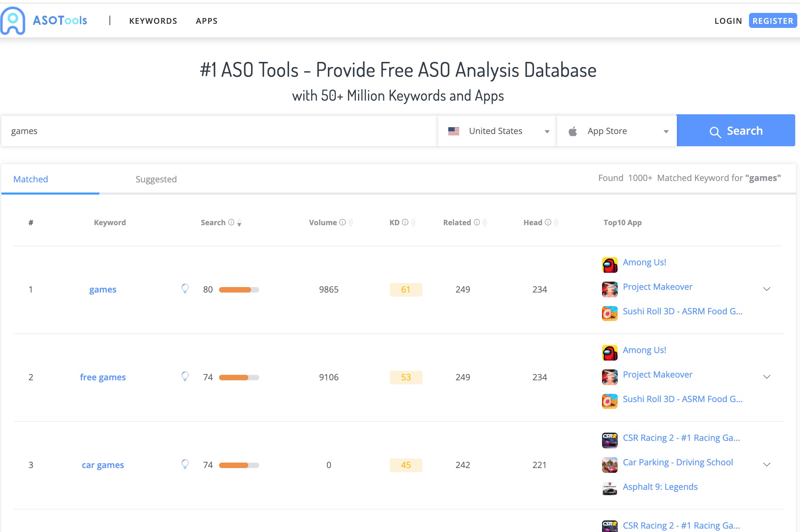The width and height of the screenshot is (800, 532).
Task: Expand Top10 apps for free games row
Action: click(767, 377)
